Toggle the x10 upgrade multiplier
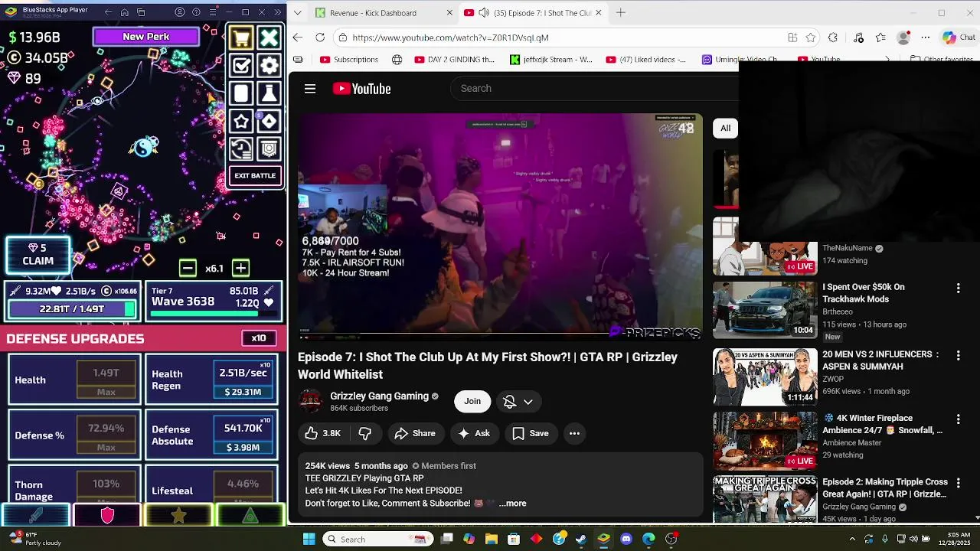This screenshot has height=551, width=980. coord(259,338)
